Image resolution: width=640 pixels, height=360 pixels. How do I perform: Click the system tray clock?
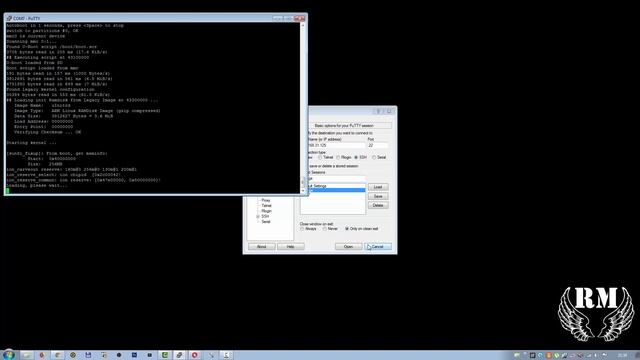[622, 355]
